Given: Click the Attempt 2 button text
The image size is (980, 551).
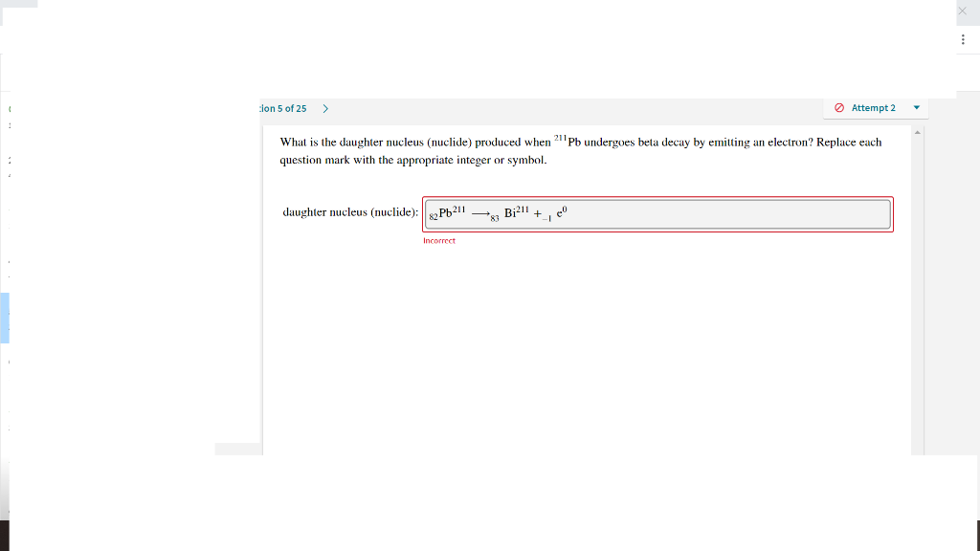Looking at the screenshot, I should click(x=873, y=107).
